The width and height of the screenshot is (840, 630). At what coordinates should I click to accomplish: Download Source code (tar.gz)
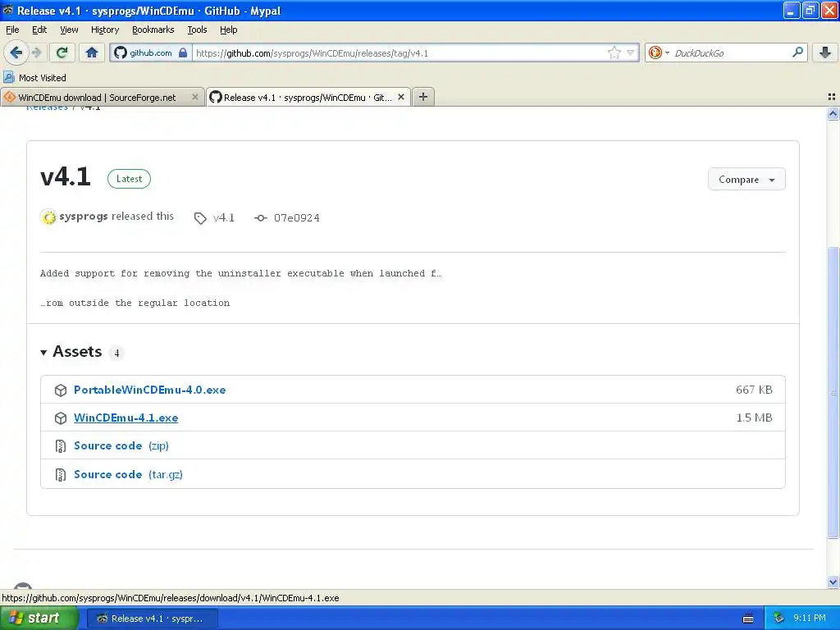[x=128, y=475]
